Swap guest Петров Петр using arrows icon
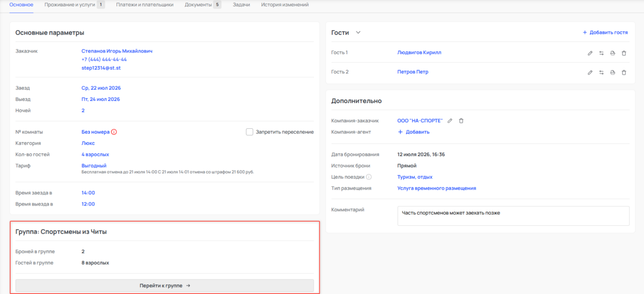This screenshot has width=644, height=294. pyautogui.click(x=601, y=72)
